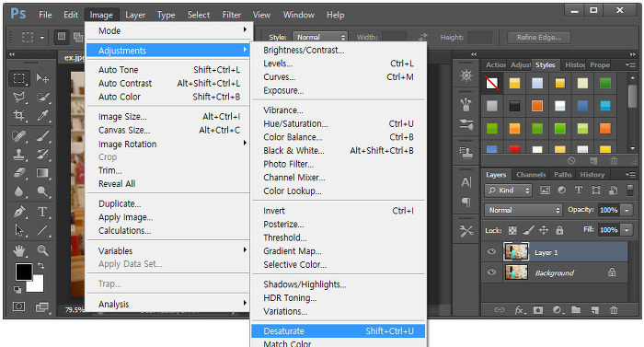Expand the Mode submenu
Viewport: 644px width, 347px height.
(168, 30)
